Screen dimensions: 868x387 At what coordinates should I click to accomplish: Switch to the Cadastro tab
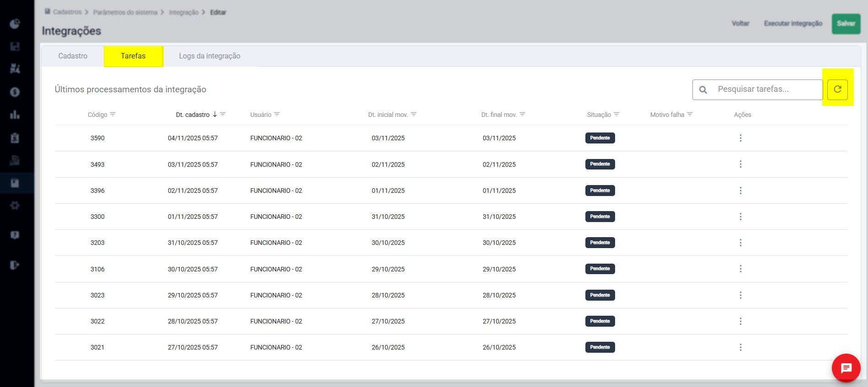coord(73,56)
